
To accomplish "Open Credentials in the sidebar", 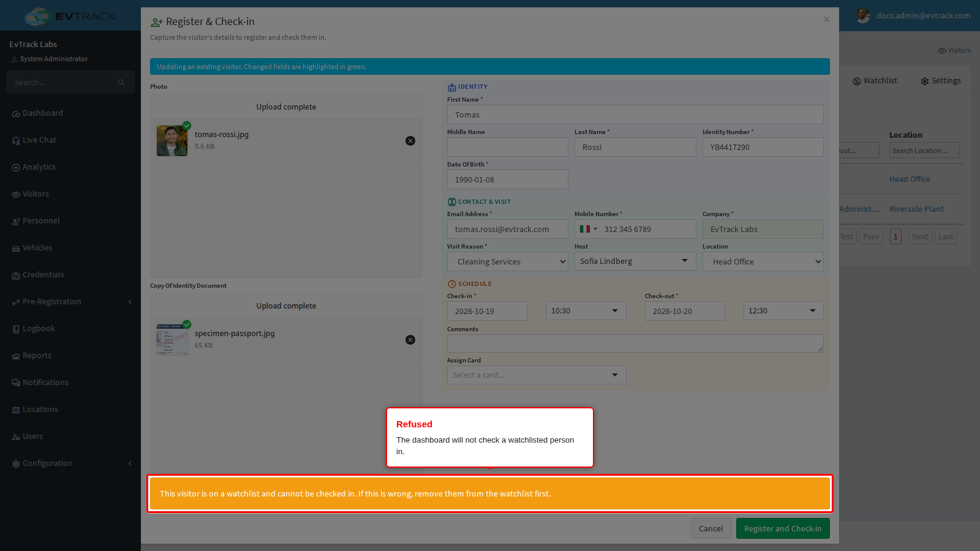I will point(38,275).
